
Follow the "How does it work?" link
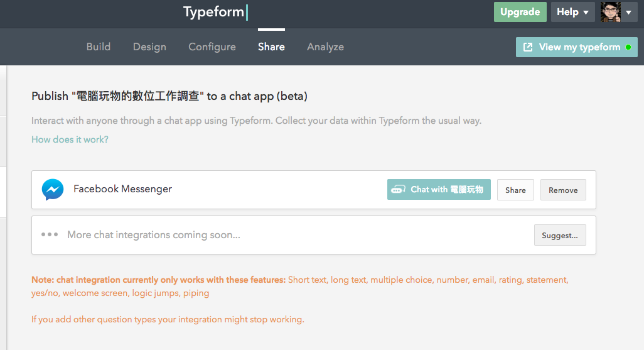pyautogui.click(x=70, y=139)
